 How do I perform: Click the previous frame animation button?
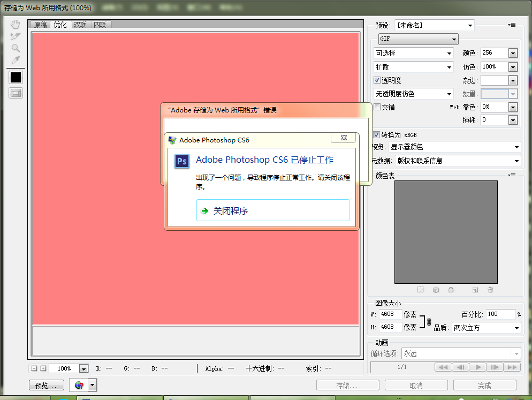pyautogui.click(x=460, y=367)
